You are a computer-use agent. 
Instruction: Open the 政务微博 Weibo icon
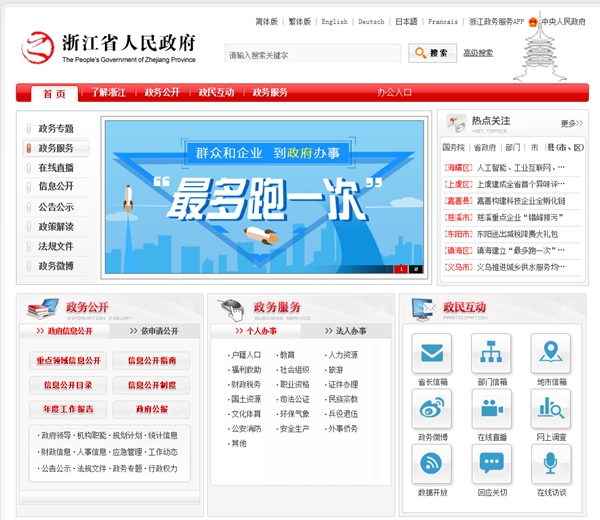[432, 409]
